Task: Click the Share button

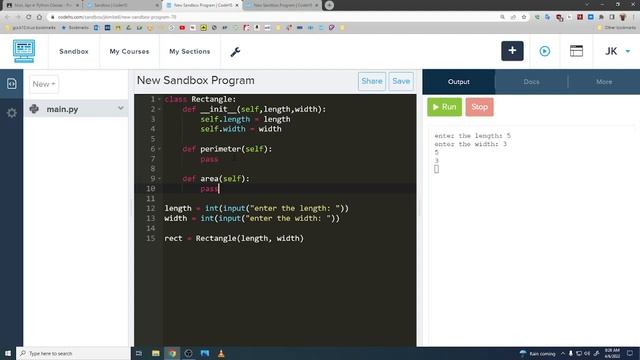Action: tap(372, 81)
